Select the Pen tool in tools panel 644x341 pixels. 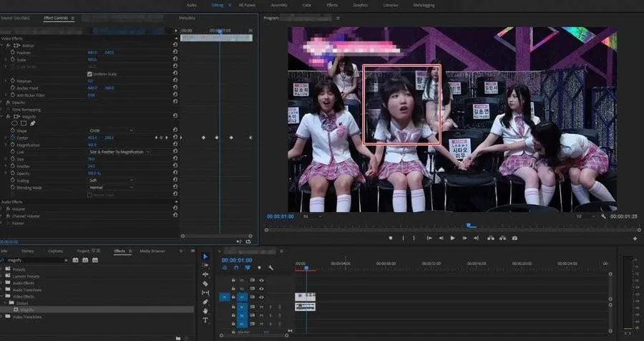point(206,302)
